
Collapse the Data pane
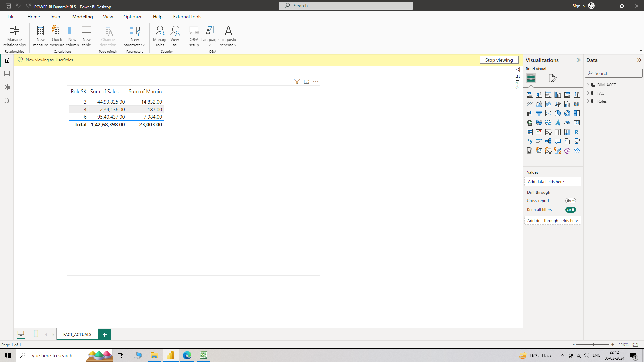coord(639,60)
